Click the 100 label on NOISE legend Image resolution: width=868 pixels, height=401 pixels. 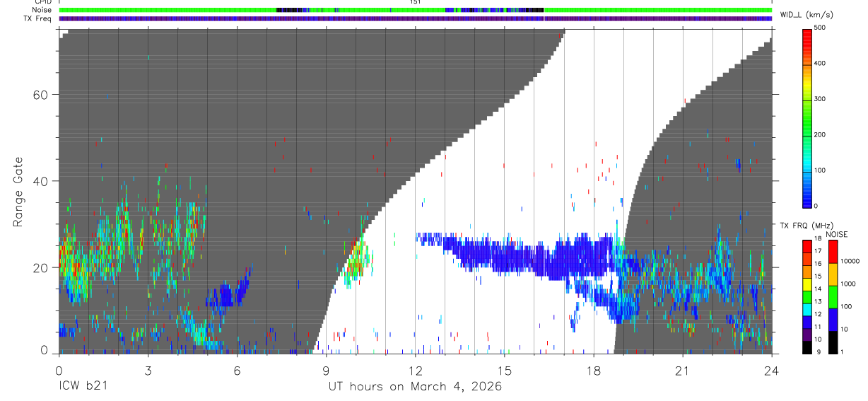(x=848, y=306)
